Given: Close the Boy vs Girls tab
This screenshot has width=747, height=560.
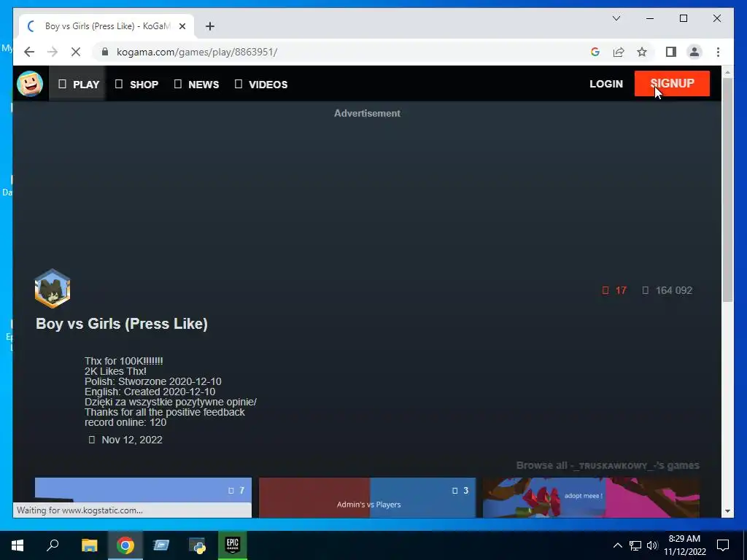Looking at the screenshot, I should (x=182, y=26).
